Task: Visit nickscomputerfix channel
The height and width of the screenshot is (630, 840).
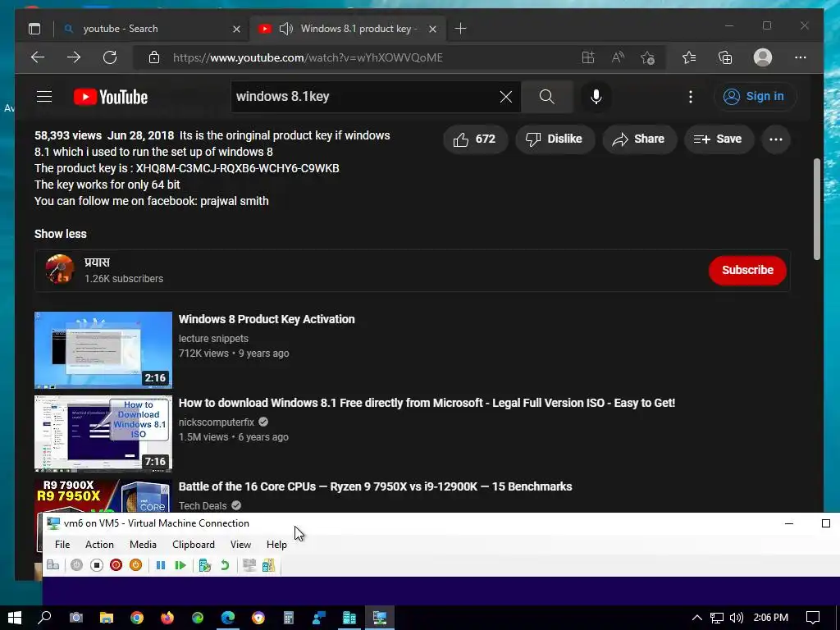Action: (x=217, y=422)
